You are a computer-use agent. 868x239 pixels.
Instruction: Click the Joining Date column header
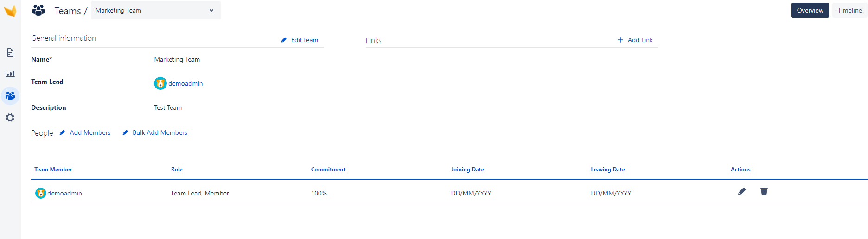pos(467,170)
